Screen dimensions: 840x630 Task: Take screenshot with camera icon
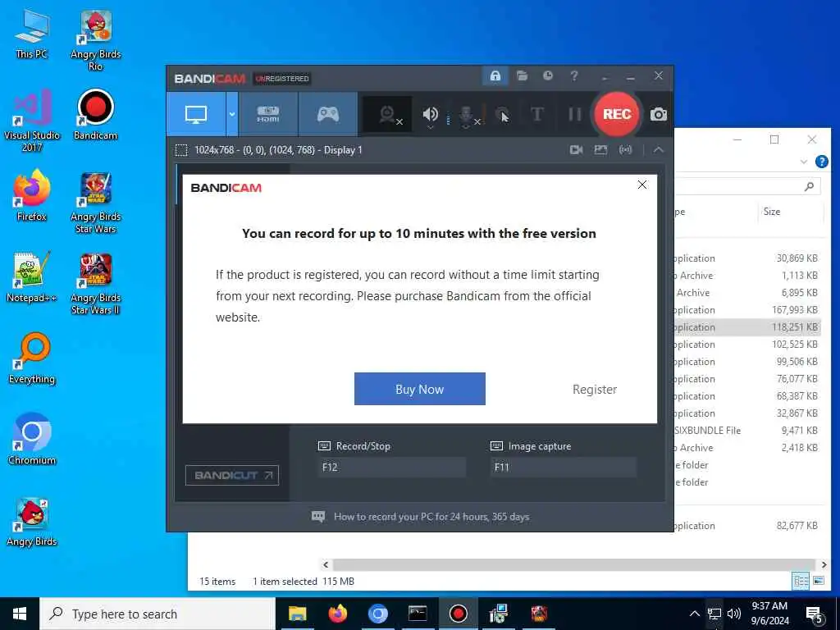coord(659,114)
